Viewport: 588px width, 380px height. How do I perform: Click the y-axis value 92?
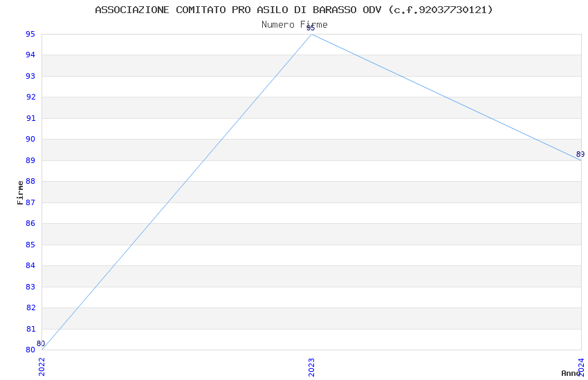[30, 97]
